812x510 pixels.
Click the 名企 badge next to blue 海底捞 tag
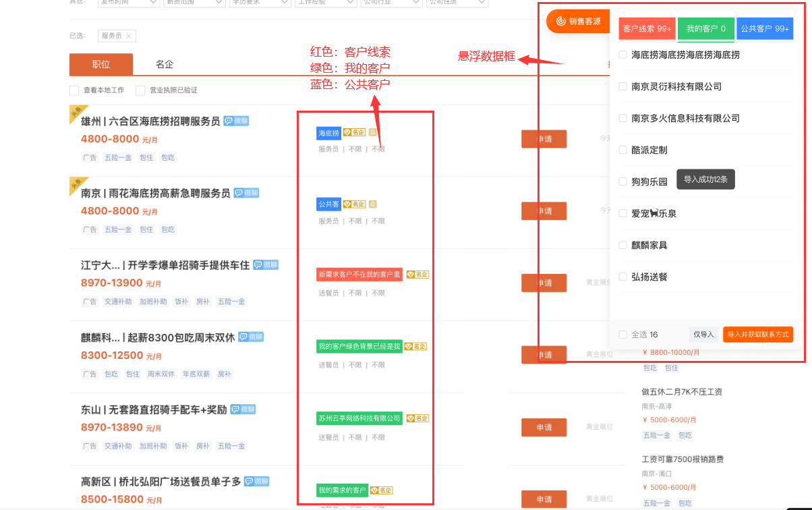tap(354, 133)
